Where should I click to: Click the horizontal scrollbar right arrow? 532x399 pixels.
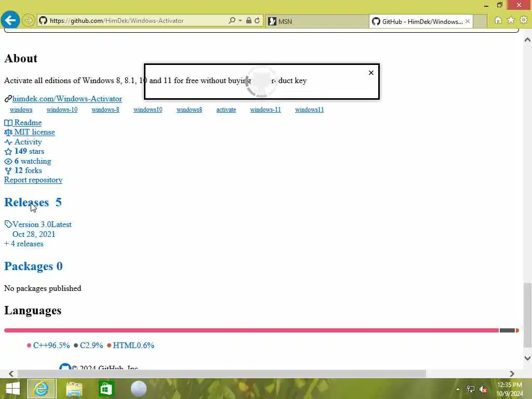click(x=512, y=374)
